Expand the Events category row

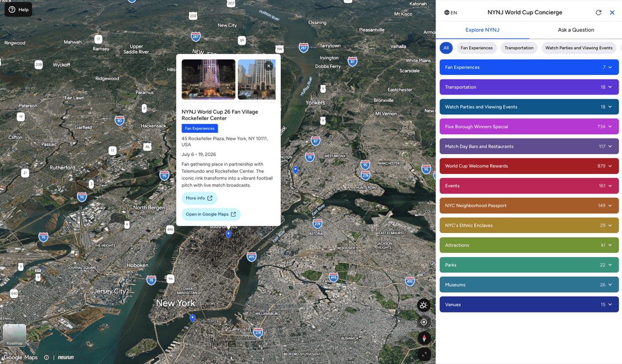pos(529,186)
